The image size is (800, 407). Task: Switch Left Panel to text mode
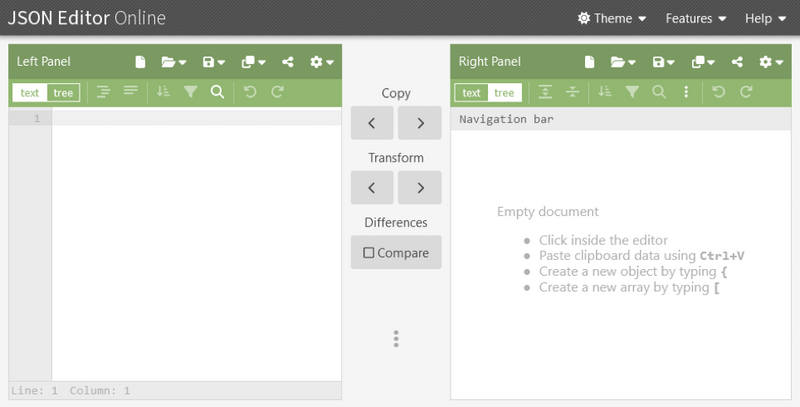coord(30,93)
